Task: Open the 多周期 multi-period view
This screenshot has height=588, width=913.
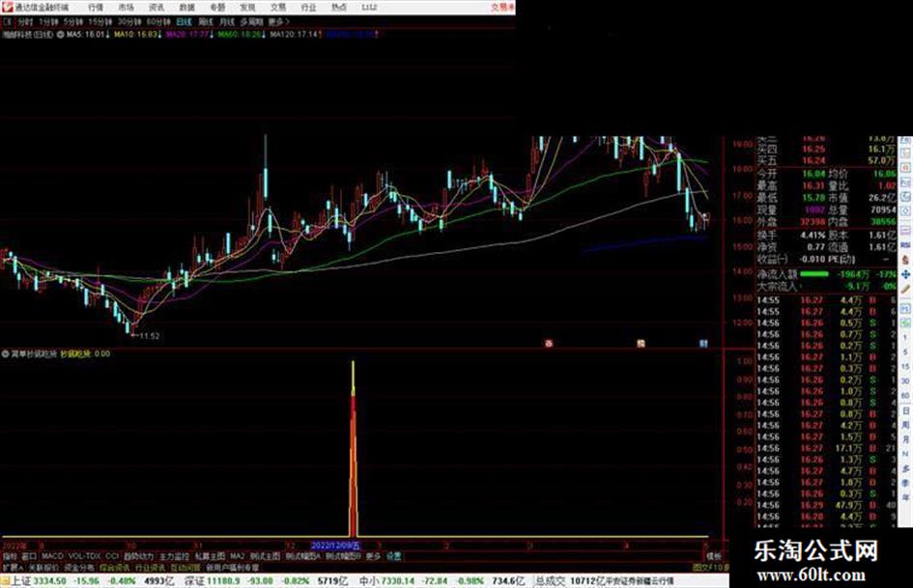Action: pos(251,22)
